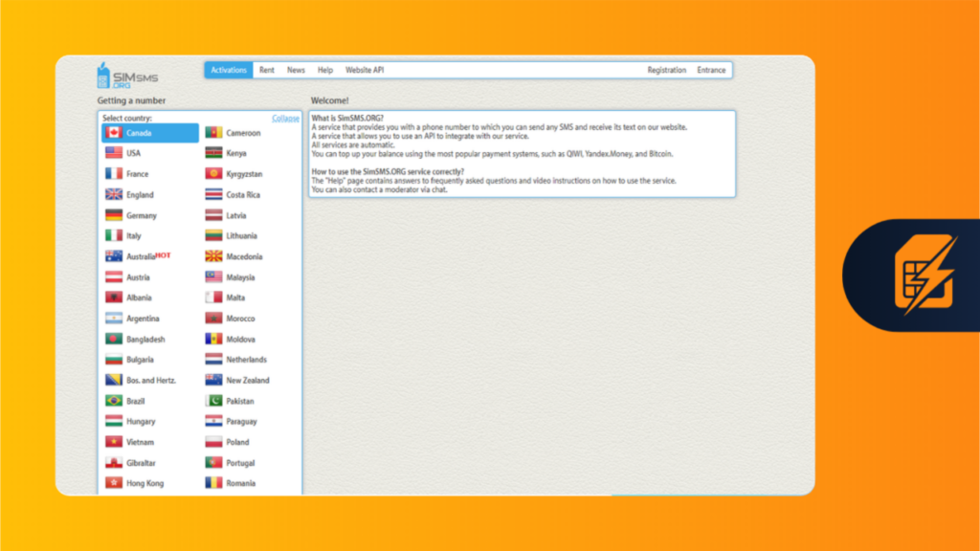Select the Cameroon flag icon
This screenshot has height=551, width=980.
coord(213,133)
